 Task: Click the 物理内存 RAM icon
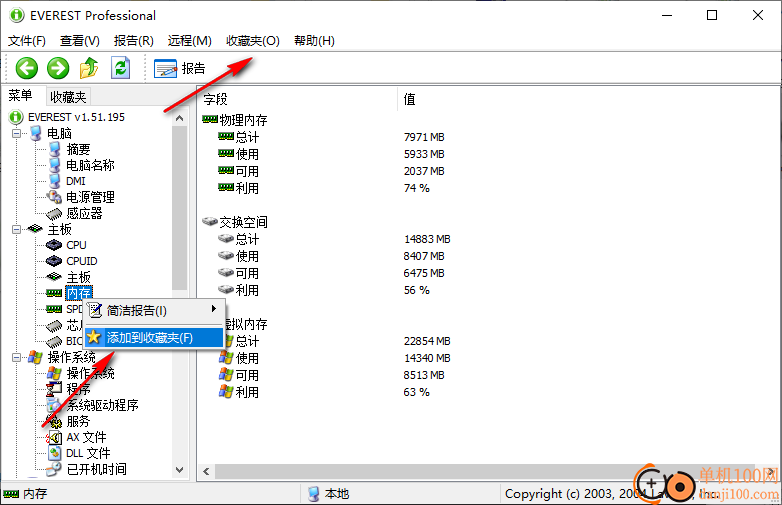[x=210, y=119]
